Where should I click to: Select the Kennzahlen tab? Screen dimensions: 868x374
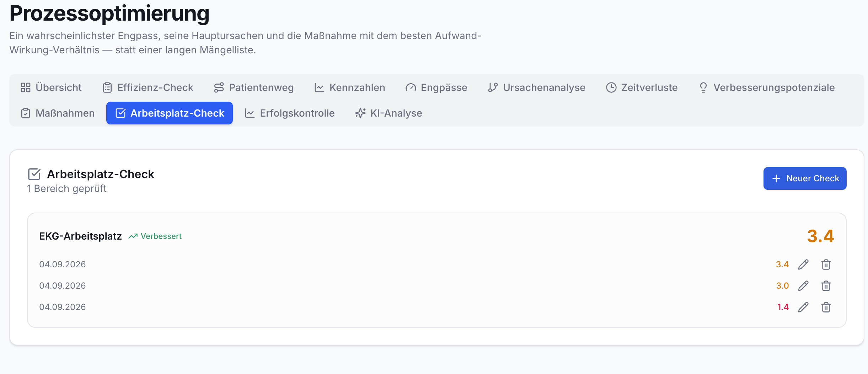click(350, 87)
